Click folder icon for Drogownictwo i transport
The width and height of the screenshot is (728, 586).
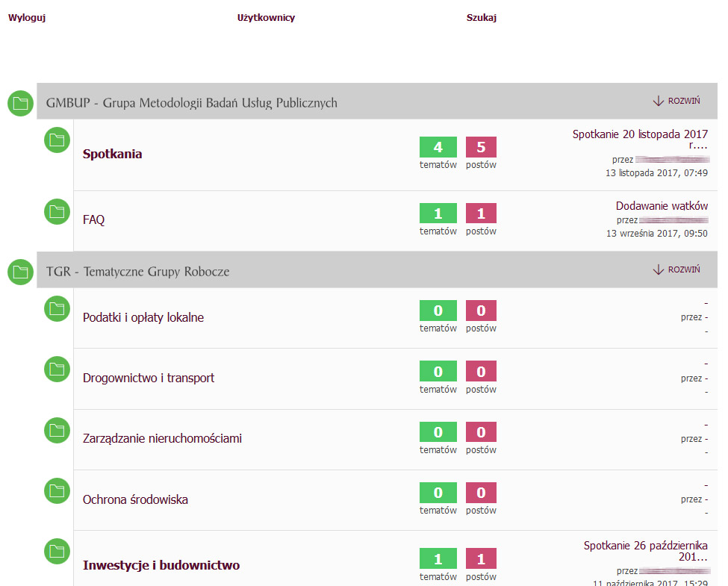tap(57, 370)
